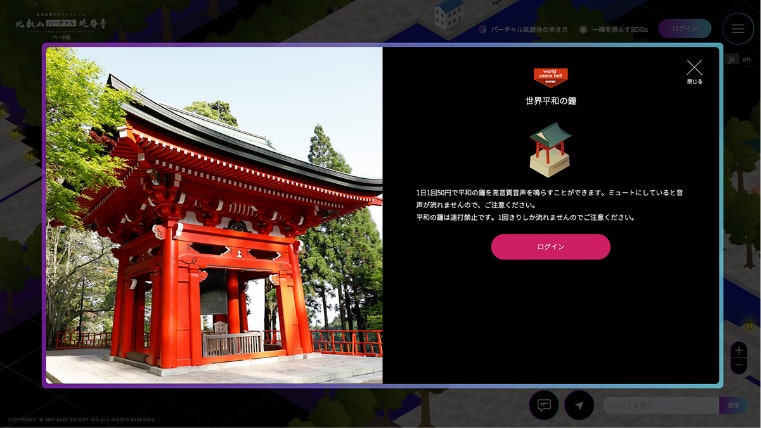Zoom out the map with minus button

739,366
